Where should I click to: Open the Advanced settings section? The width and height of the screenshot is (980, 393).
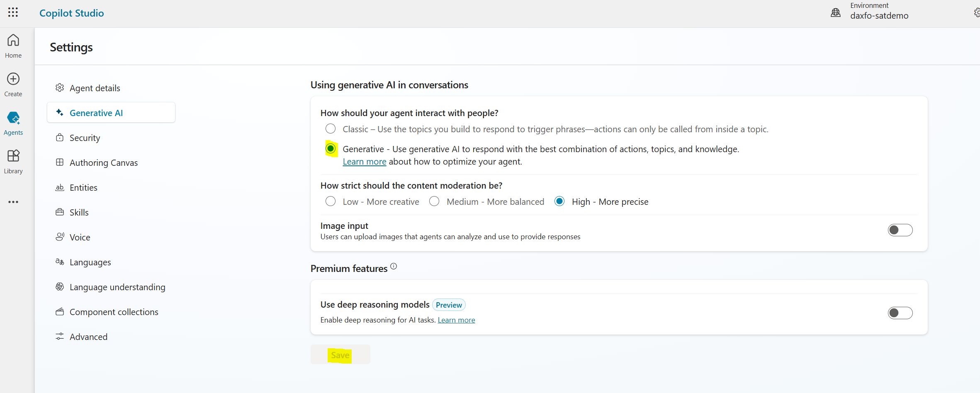(x=88, y=337)
